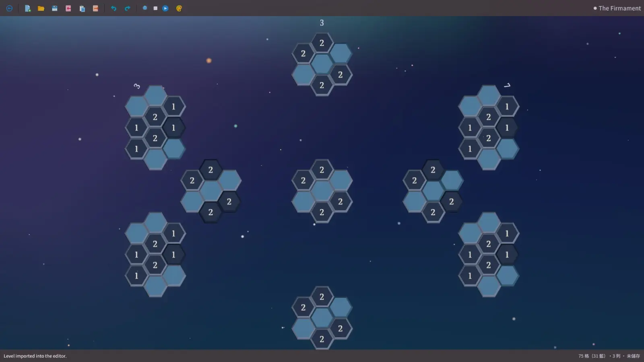Select the blue hexagon cell tool

click(x=145, y=8)
